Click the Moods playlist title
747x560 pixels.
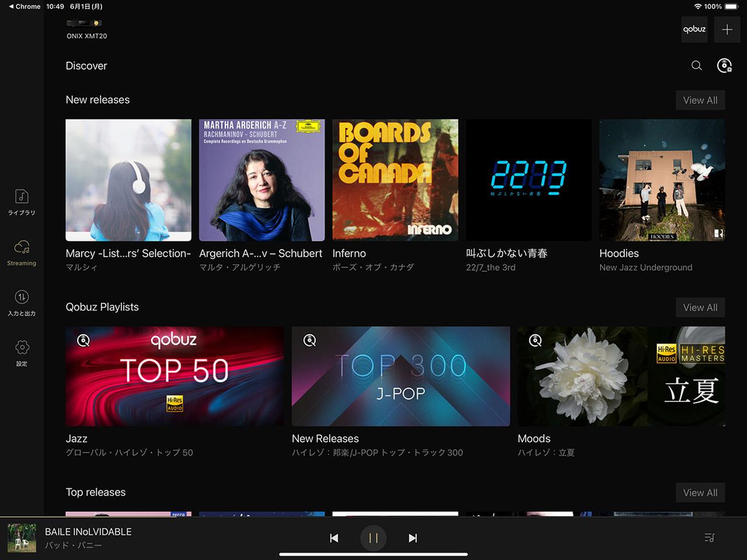tap(534, 439)
